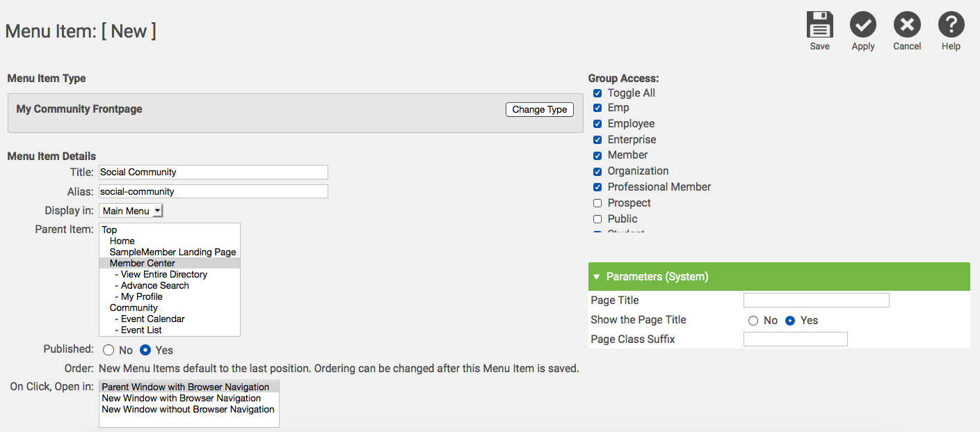This screenshot has height=432, width=980.
Task: Uncheck the Toggle All checkbox
Action: pos(597,93)
